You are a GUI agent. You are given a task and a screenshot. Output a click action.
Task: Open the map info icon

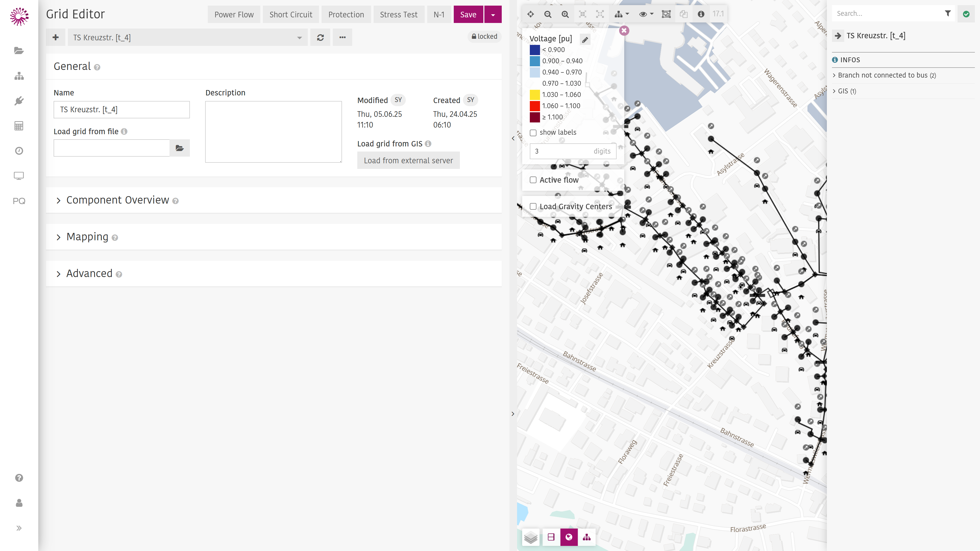tap(701, 14)
